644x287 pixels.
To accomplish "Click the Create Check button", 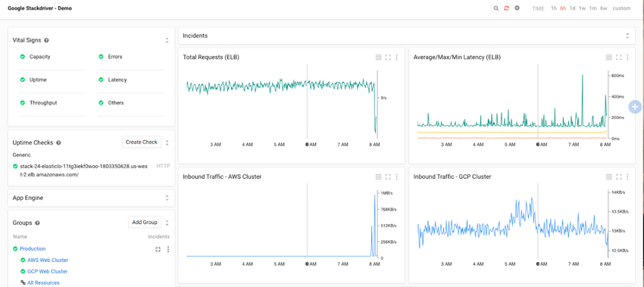I will [x=142, y=142].
